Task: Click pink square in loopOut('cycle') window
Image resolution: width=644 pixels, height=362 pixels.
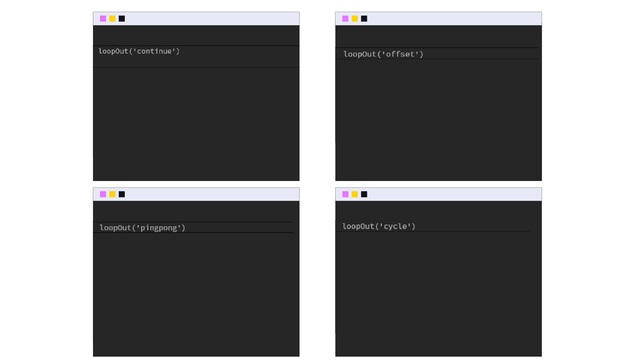Action: pos(345,194)
